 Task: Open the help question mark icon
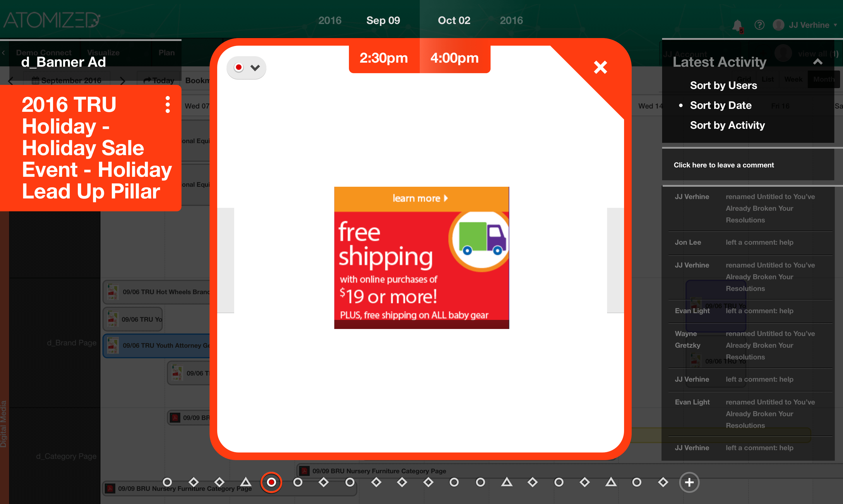760,25
